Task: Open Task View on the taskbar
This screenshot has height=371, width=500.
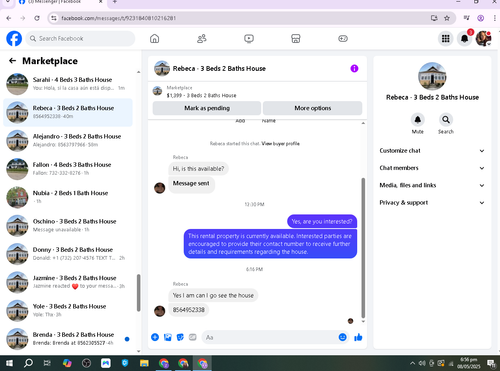Action: [47, 363]
